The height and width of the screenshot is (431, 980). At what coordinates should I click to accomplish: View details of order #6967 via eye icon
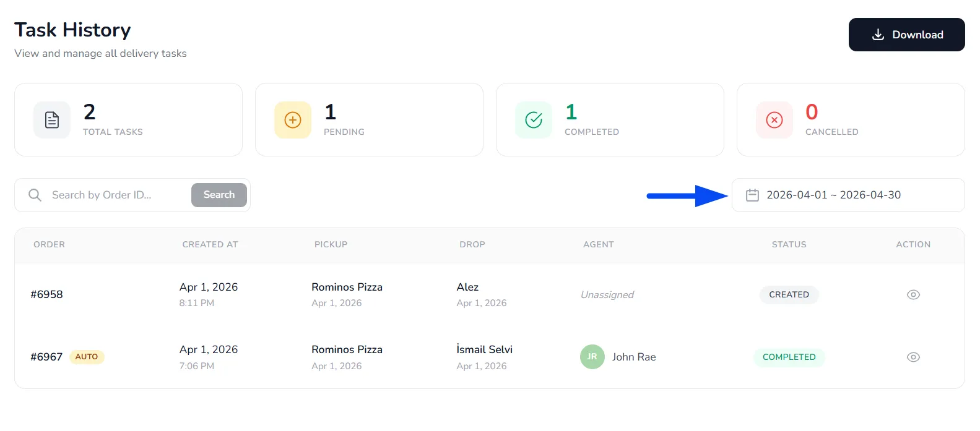tap(913, 357)
